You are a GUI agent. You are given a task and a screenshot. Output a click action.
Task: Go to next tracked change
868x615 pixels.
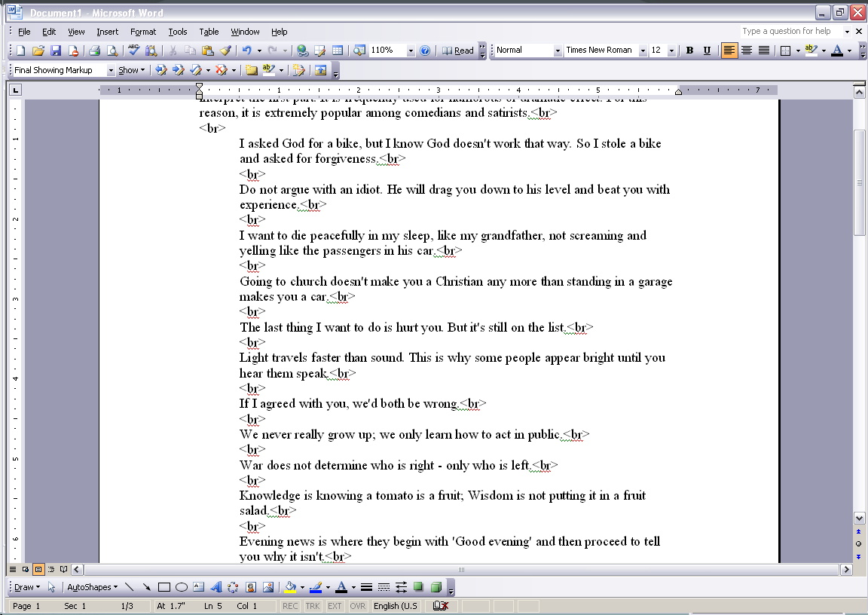(179, 70)
